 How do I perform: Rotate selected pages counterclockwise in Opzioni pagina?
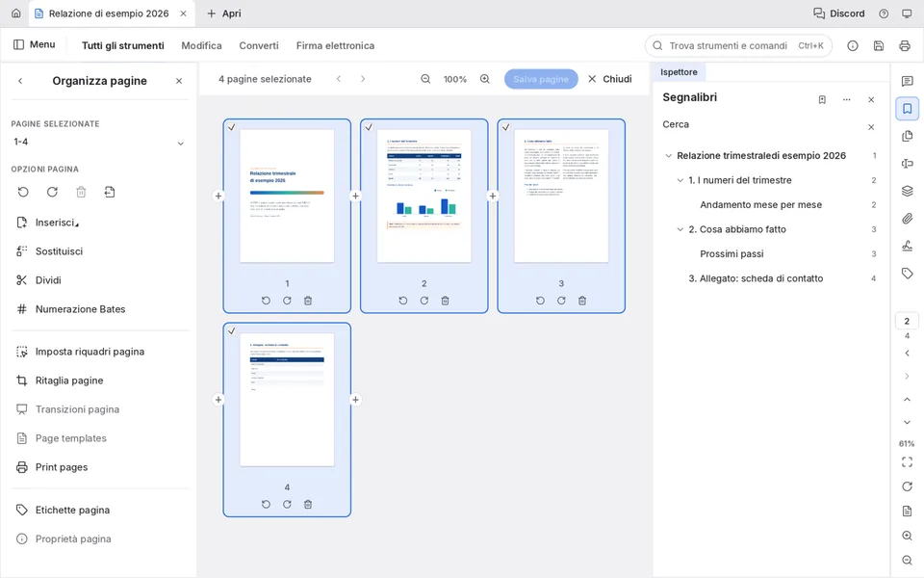[23, 192]
